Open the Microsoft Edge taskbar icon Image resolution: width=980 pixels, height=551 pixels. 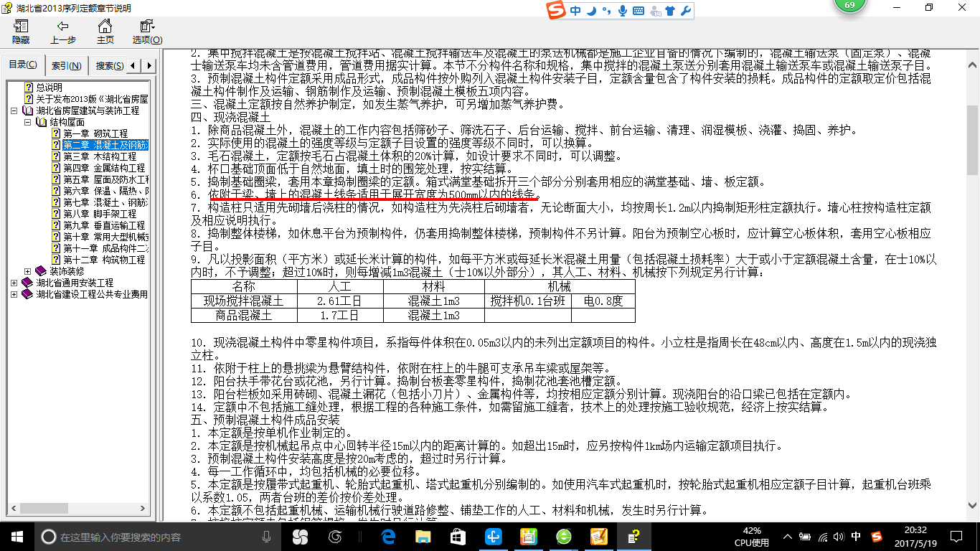(x=389, y=536)
